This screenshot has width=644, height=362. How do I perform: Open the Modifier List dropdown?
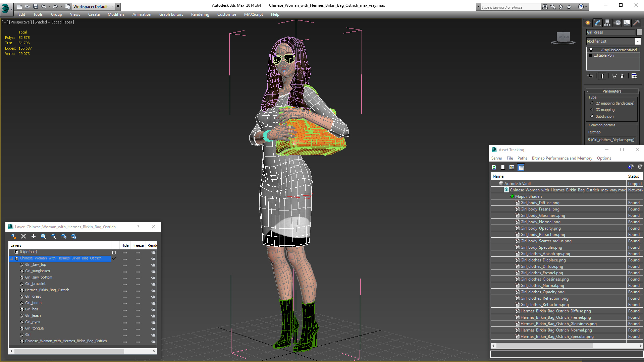pyautogui.click(x=638, y=41)
